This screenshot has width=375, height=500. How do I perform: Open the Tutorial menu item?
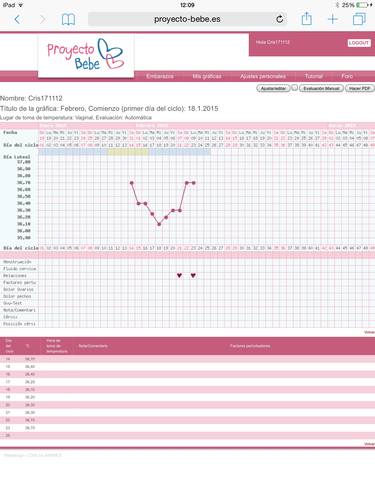313,76
